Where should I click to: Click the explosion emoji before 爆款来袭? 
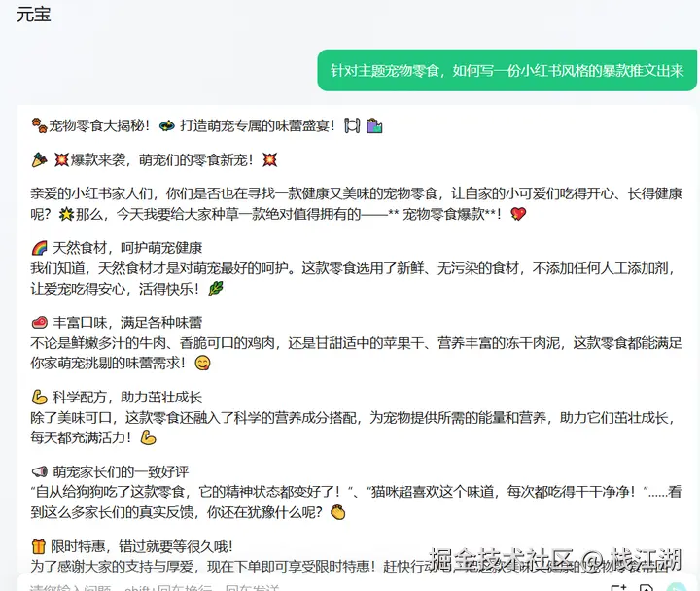click(x=61, y=159)
